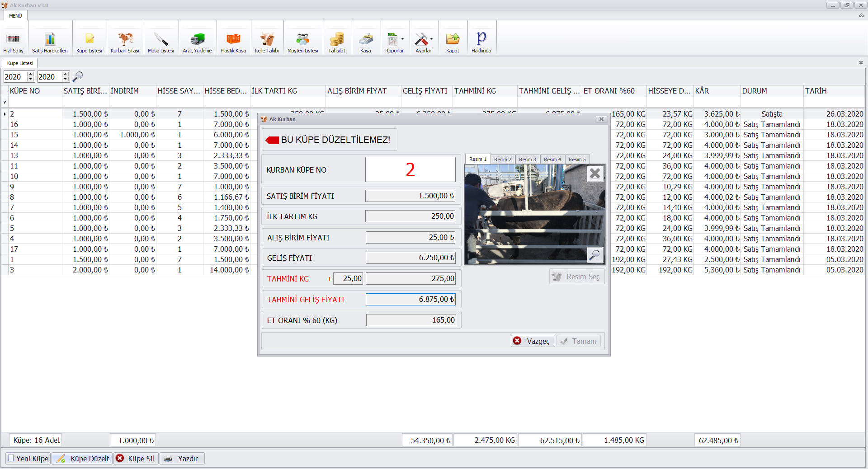The image size is (868, 469).
Task: Click the TAHMİNİ KG extra weight field
Action: pyautogui.click(x=348, y=279)
